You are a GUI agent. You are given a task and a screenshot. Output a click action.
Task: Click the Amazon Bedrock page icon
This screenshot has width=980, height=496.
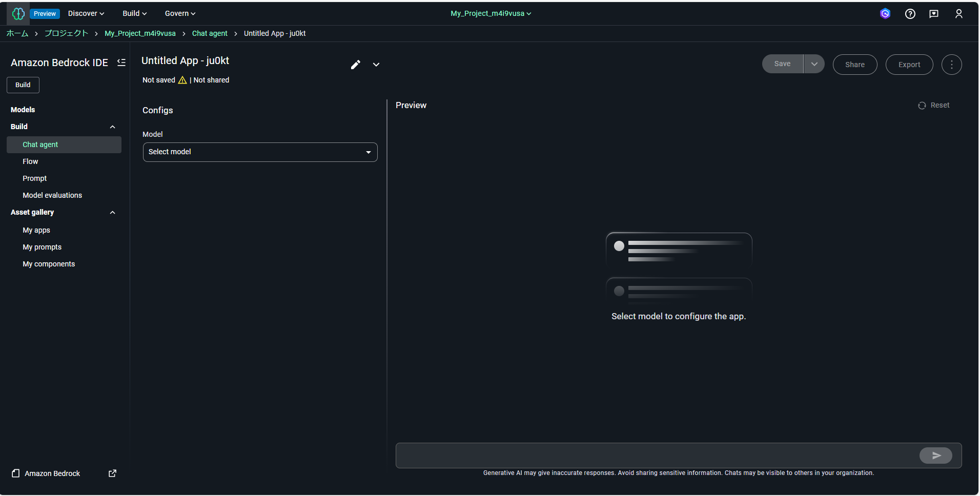point(16,473)
